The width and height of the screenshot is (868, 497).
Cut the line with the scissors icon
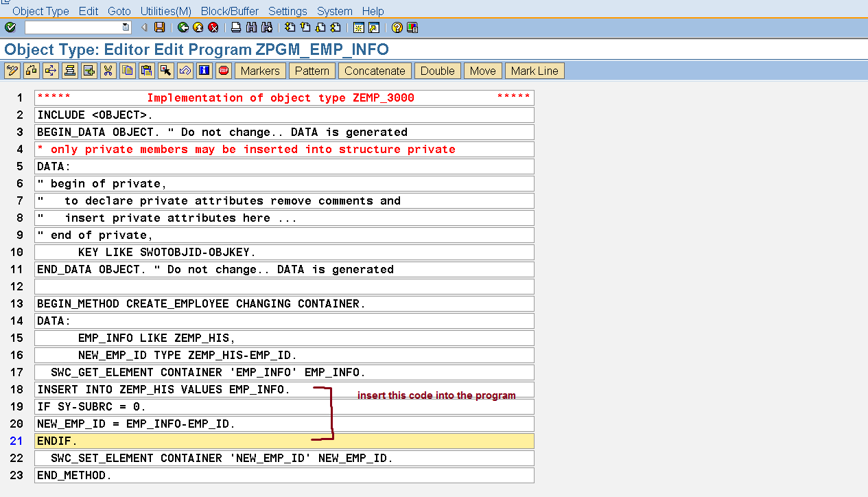click(108, 71)
